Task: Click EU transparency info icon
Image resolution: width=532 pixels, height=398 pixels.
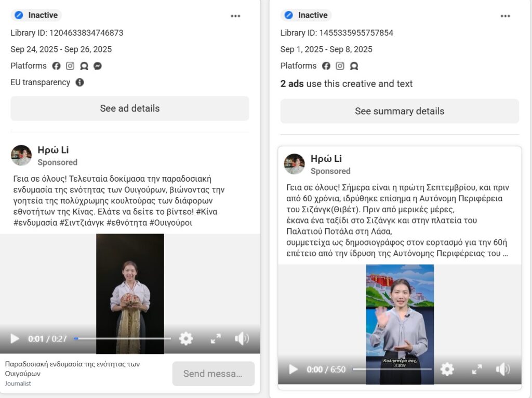Action: click(x=79, y=83)
